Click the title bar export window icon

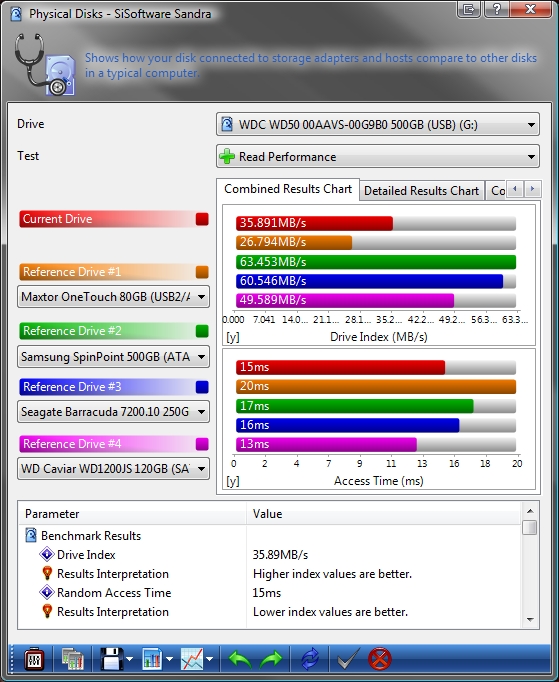tap(469, 9)
